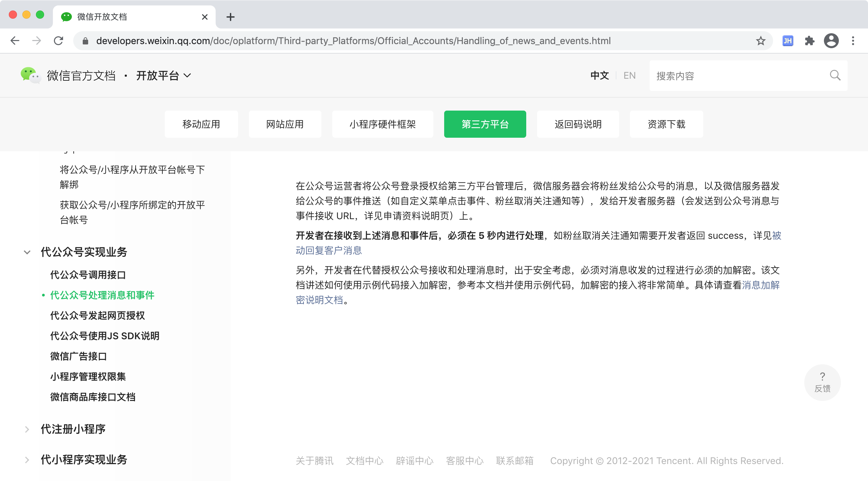Expand the 代注册小程序 section
The width and height of the screenshot is (868, 481).
click(x=27, y=429)
